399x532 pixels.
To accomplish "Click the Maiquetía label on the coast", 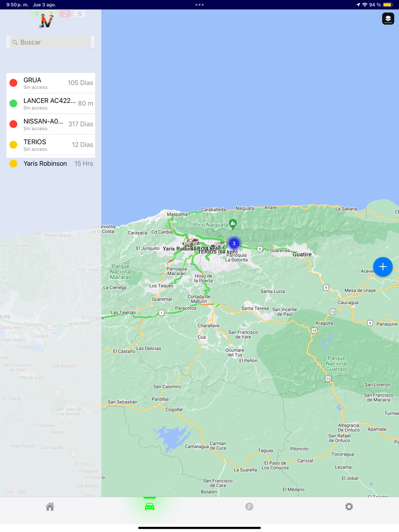I will coord(177,215).
